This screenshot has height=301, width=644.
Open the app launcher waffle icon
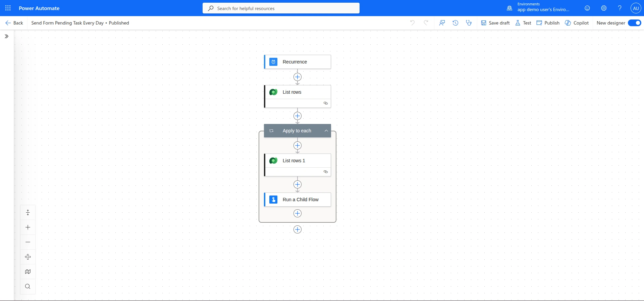pos(8,8)
